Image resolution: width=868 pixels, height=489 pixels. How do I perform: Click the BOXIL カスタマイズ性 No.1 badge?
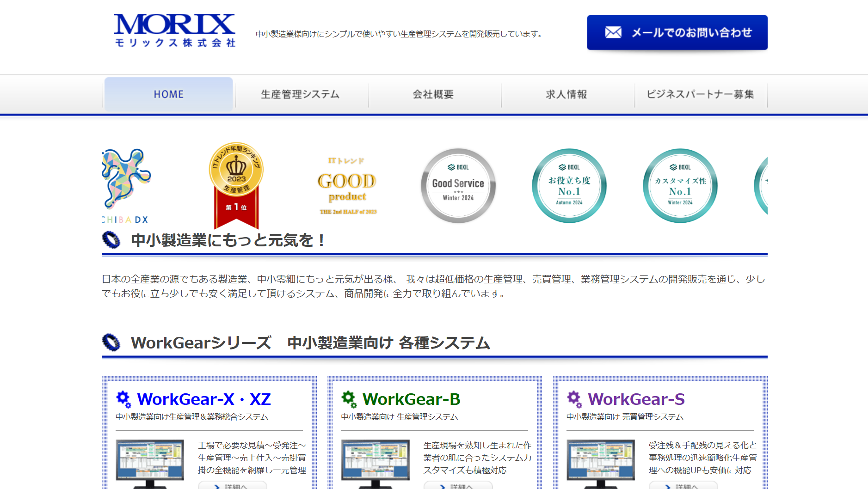click(680, 186)
